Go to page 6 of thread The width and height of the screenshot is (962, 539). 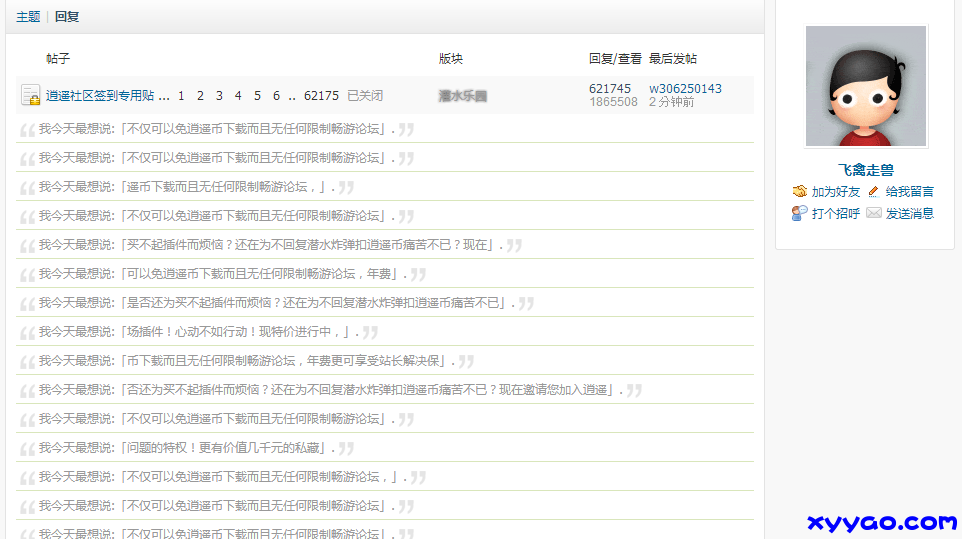276,96
